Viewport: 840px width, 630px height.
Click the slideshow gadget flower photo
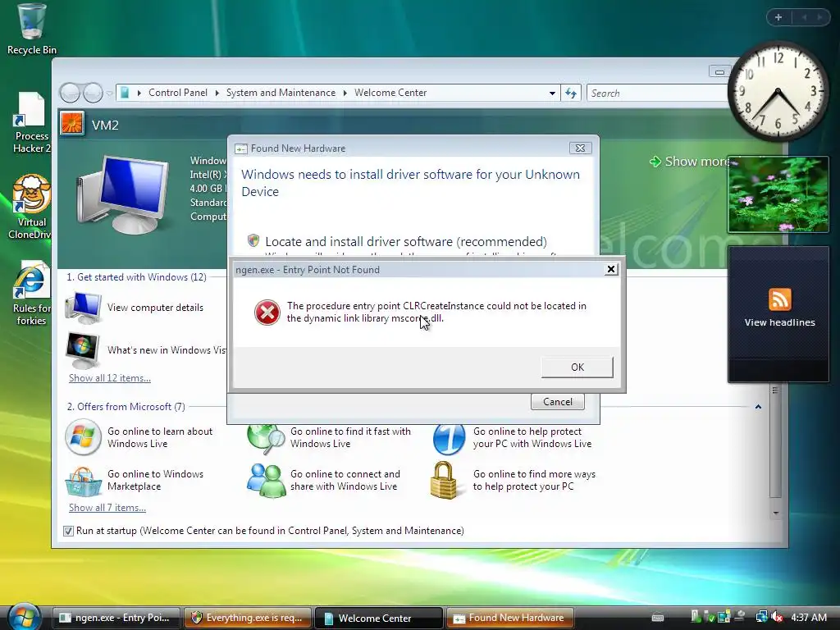point(778,194)
